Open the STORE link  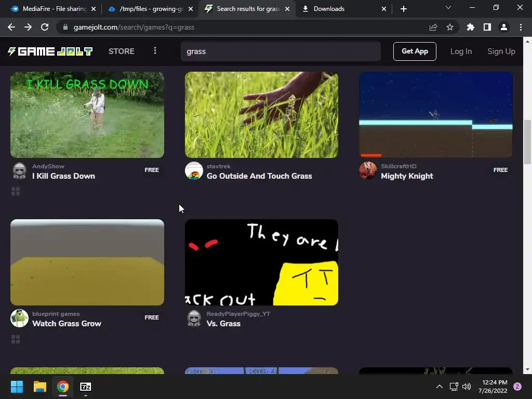point(122,51)
